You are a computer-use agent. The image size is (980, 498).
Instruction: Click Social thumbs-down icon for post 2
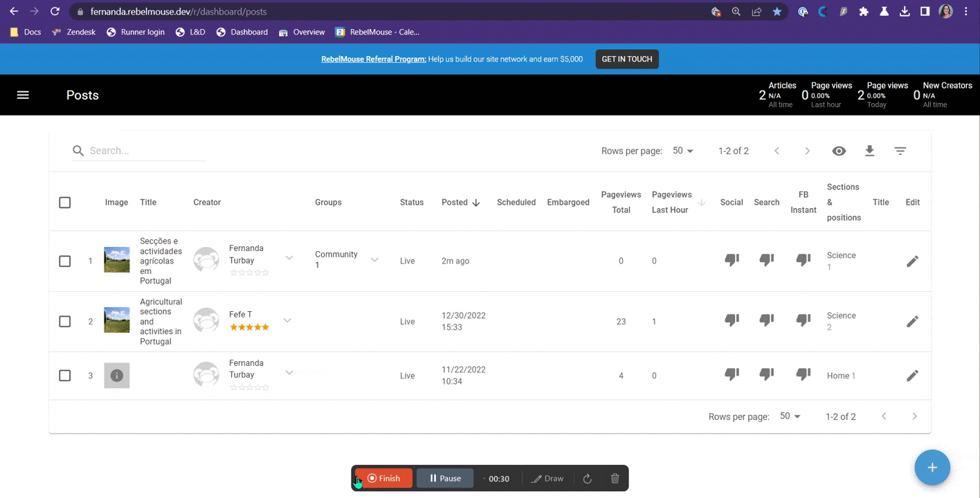pos(732,320)
